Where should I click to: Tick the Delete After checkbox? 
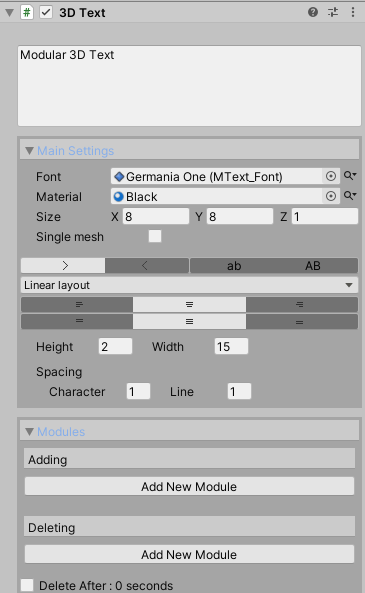pos(27,585)
